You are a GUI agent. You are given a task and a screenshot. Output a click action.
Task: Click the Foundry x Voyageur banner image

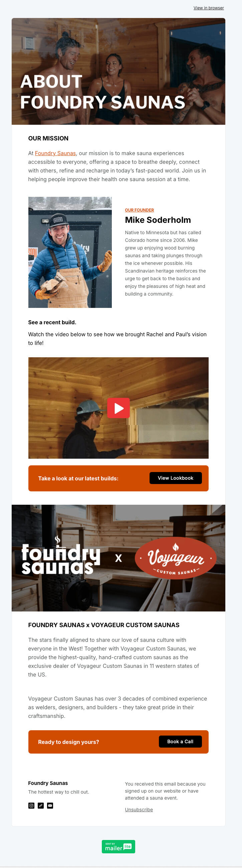(x=118, y=558)
